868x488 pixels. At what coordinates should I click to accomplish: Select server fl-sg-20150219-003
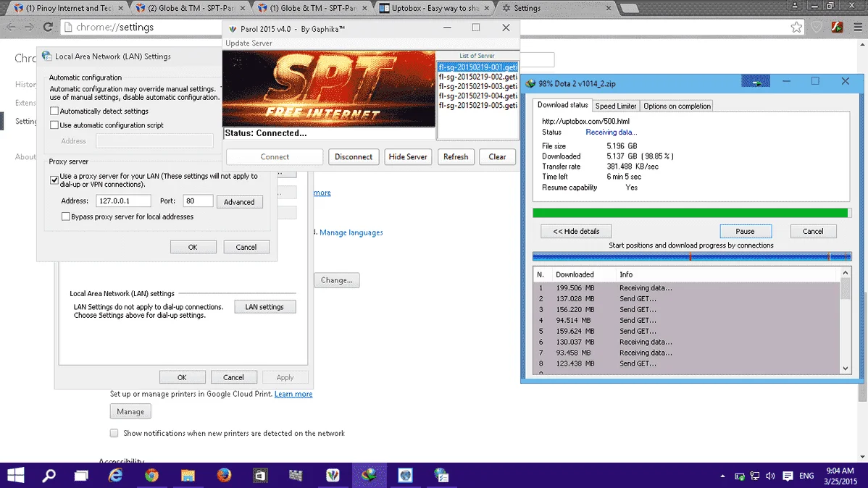477,85
